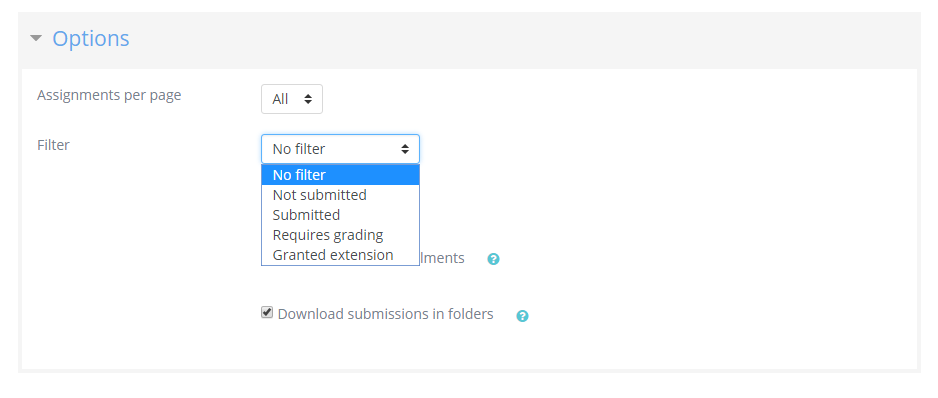Viewport: 938px width, 398px height.
Task: Click the help icon beside Download submissions in folders
Action: 522,315
